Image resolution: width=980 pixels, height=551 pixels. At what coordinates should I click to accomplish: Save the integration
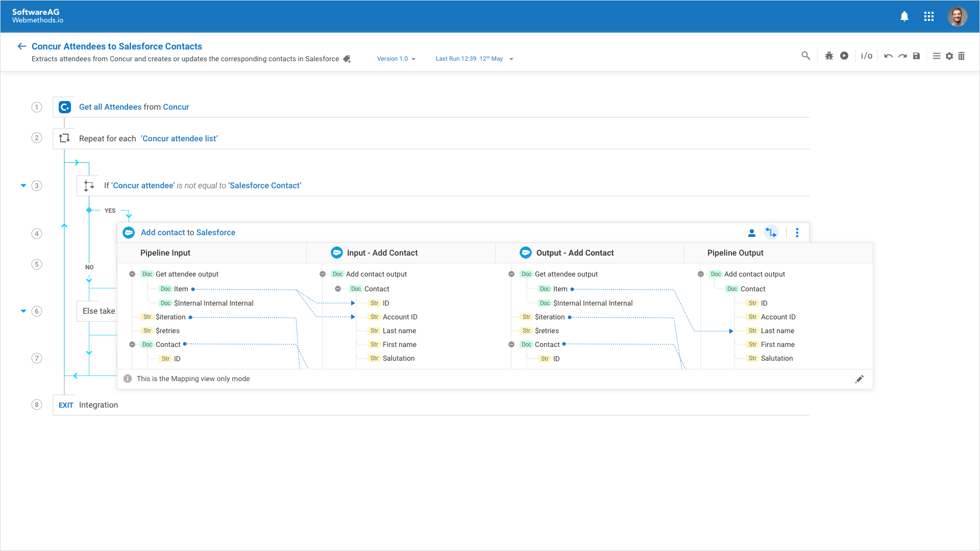pos(917,56)
